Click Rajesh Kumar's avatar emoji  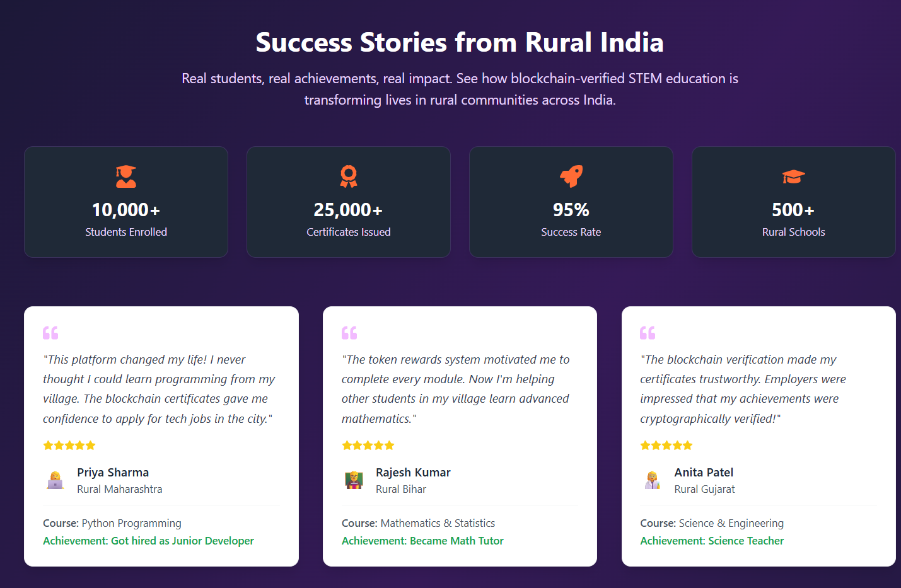[354, 480]
